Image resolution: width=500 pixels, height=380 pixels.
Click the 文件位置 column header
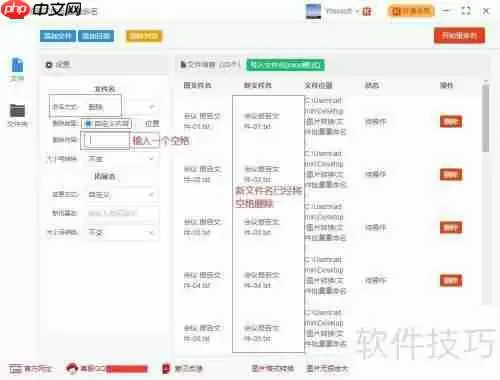pyautogui.click(x=318, y=85)
